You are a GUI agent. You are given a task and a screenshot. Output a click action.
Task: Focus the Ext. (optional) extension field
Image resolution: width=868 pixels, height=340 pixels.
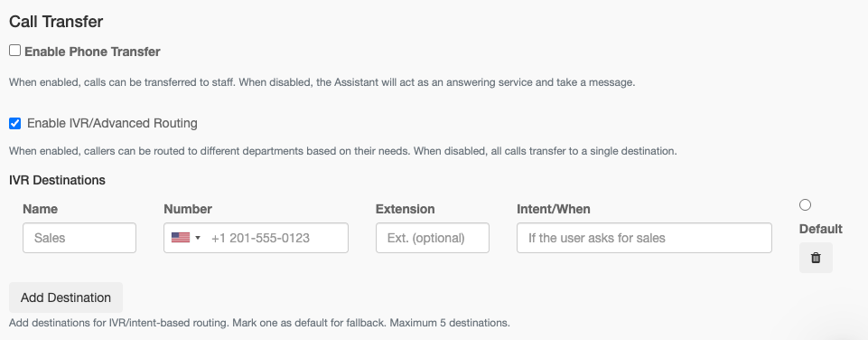click(433, 238)
